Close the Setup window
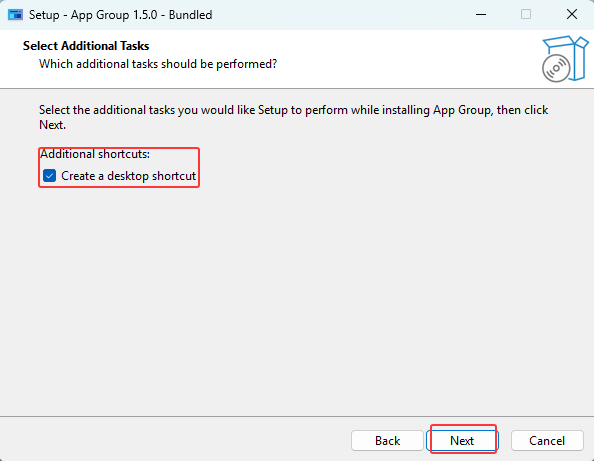Screen dimensions: 594x461 click(x=572, y=15)
